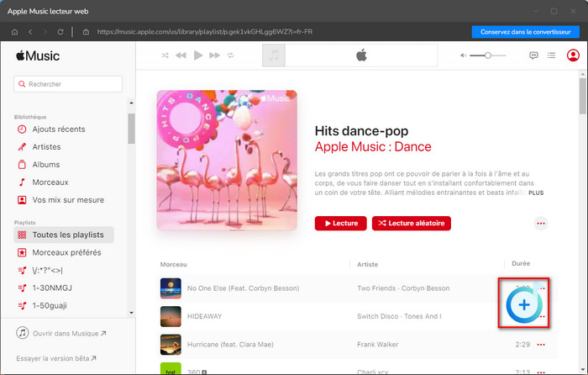Click the Artiste column header

tap(368, 264)
